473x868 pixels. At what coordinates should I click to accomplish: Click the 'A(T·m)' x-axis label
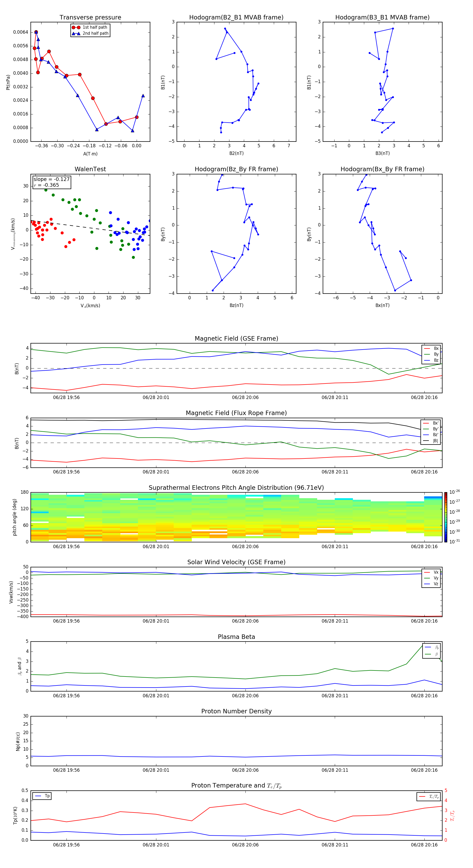pos(90,154)
